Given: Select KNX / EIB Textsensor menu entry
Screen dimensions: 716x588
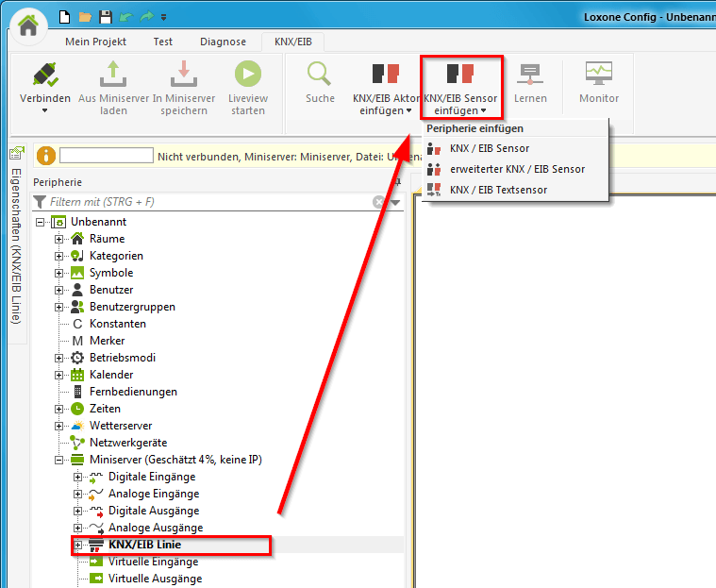Looking at the screenshot, I should (498, 190).
